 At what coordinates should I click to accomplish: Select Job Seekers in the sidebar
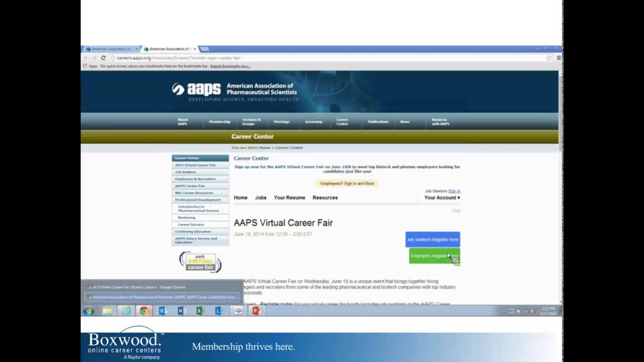point(200,172)
